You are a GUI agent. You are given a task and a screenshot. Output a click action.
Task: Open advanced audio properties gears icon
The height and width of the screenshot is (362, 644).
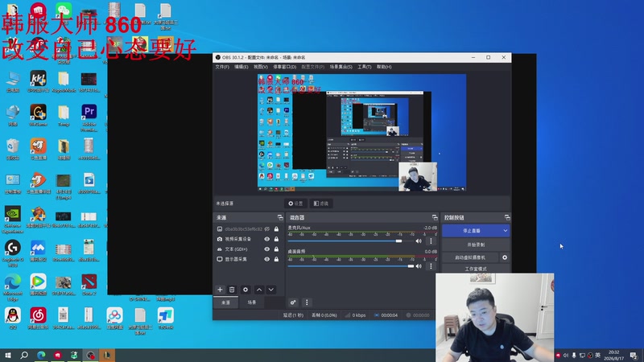point(293,302)
